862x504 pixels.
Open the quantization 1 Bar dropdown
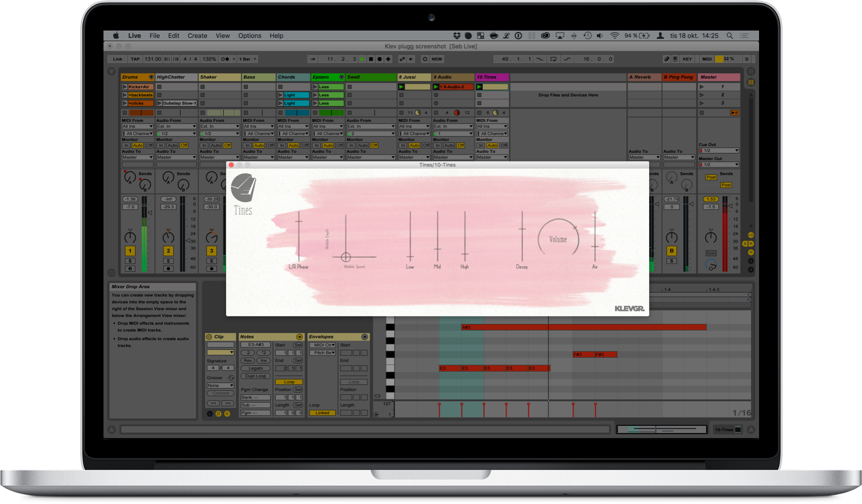[247, 59]
